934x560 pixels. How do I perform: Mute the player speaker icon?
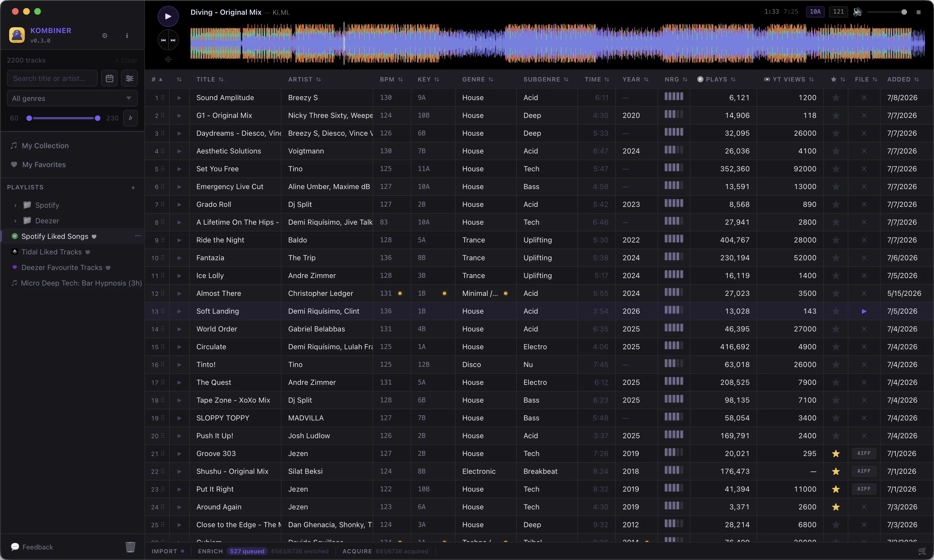point(858,12)
